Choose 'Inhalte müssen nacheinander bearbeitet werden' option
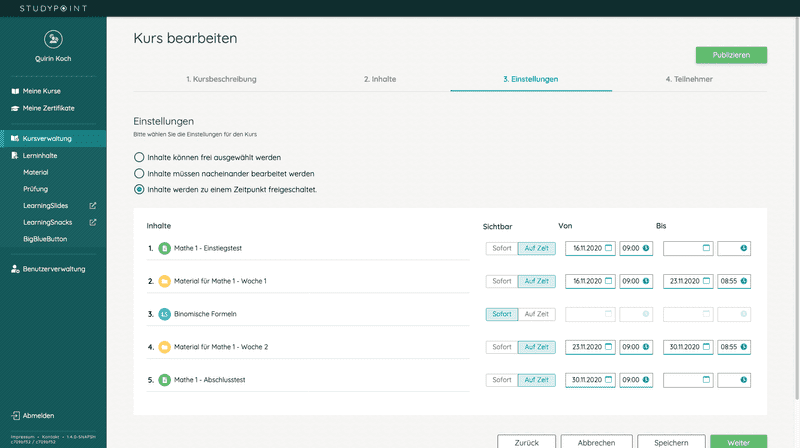Viewport: 800px width, 448px height. [140, 173]
